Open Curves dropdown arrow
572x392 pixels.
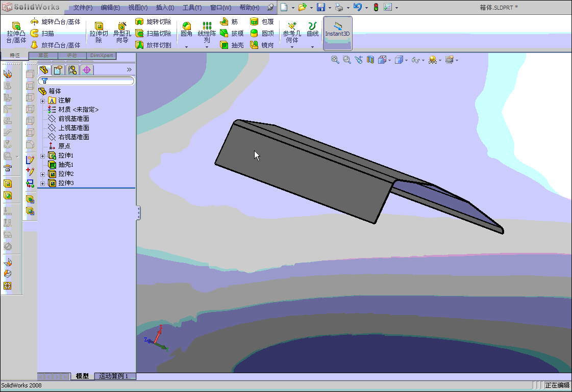click(x=313, y=47)
